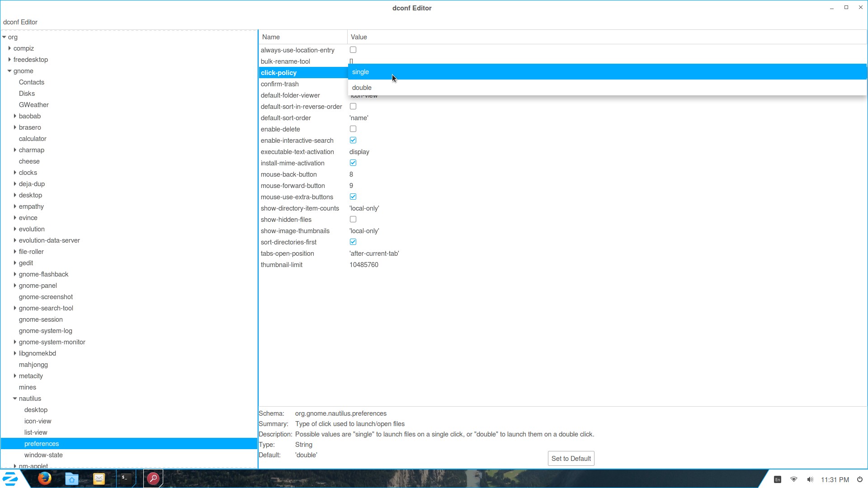Select 'single' option in dropdown
The height and width of the screenshot is (488, 868).
click(361, 71)
